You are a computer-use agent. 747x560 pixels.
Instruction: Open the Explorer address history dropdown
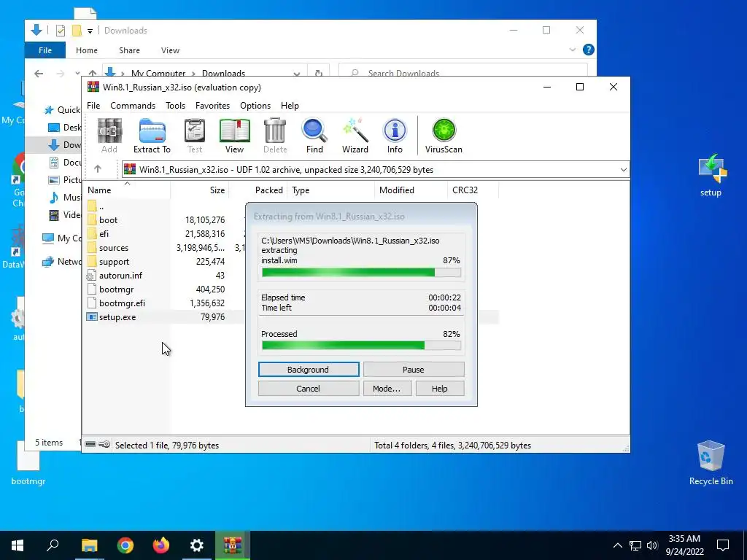297,74
